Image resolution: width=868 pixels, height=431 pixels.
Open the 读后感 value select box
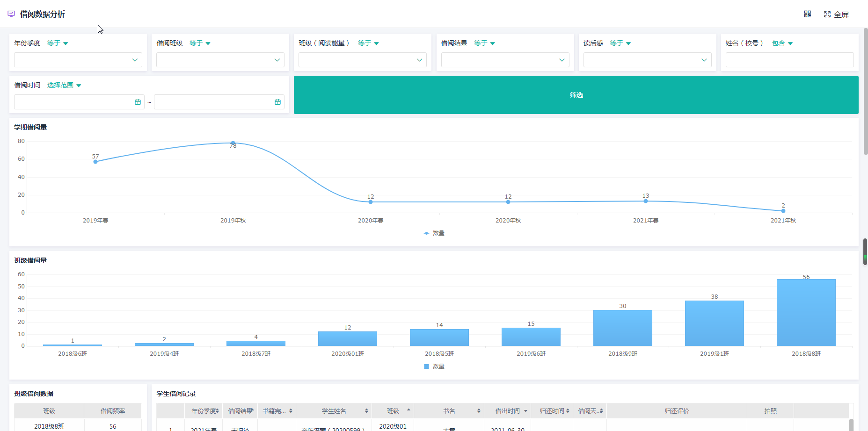[x=647, y=60]
